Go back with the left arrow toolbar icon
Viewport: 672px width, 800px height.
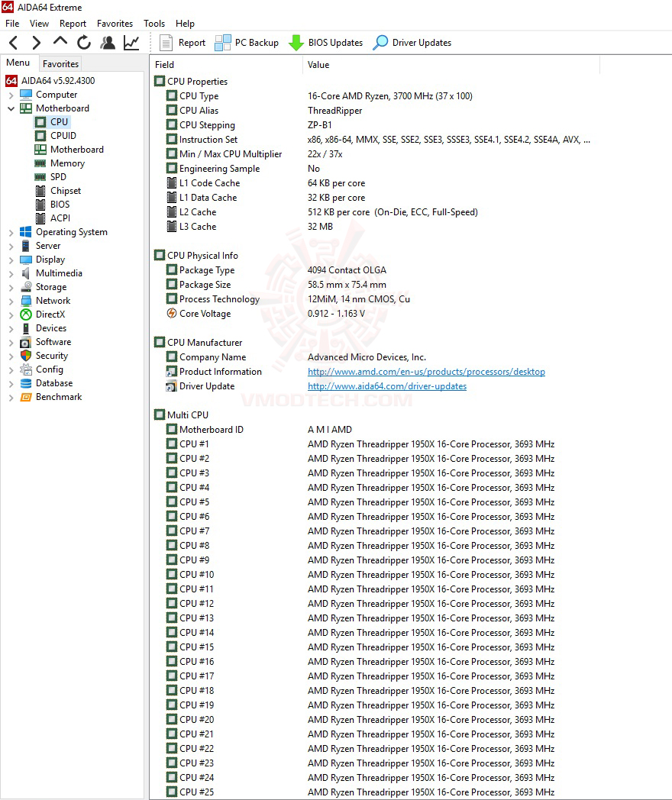click(x=14, y=43)
